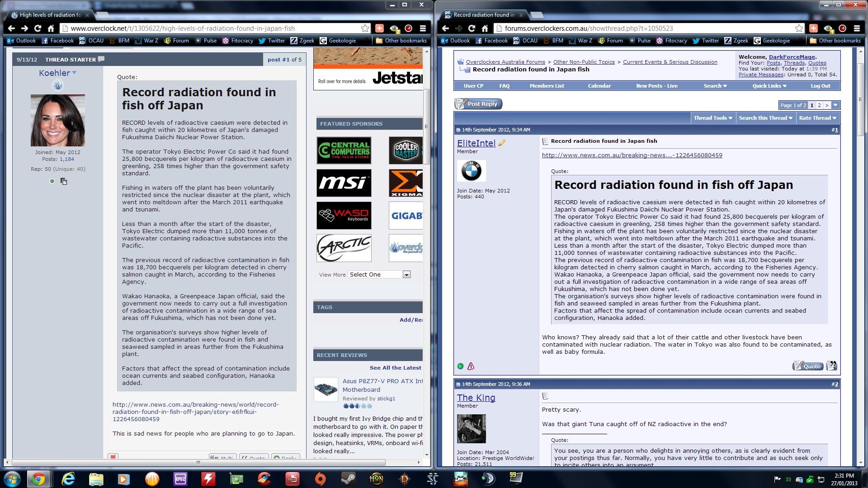Click the MSI sponsor logo
This screenshot has width=868, height=488.
[x=344, y=183]
